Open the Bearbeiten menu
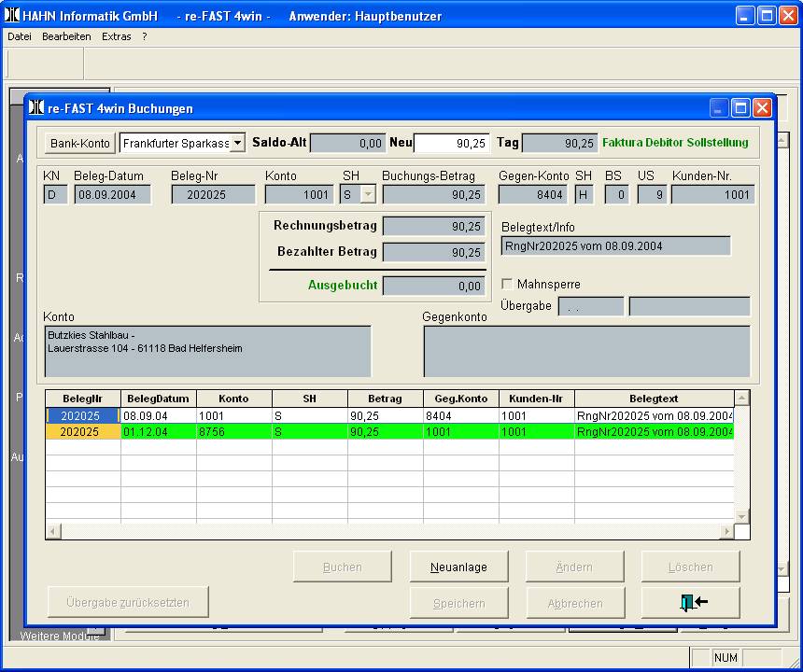The image size is (803, 672). pos(66,36)
